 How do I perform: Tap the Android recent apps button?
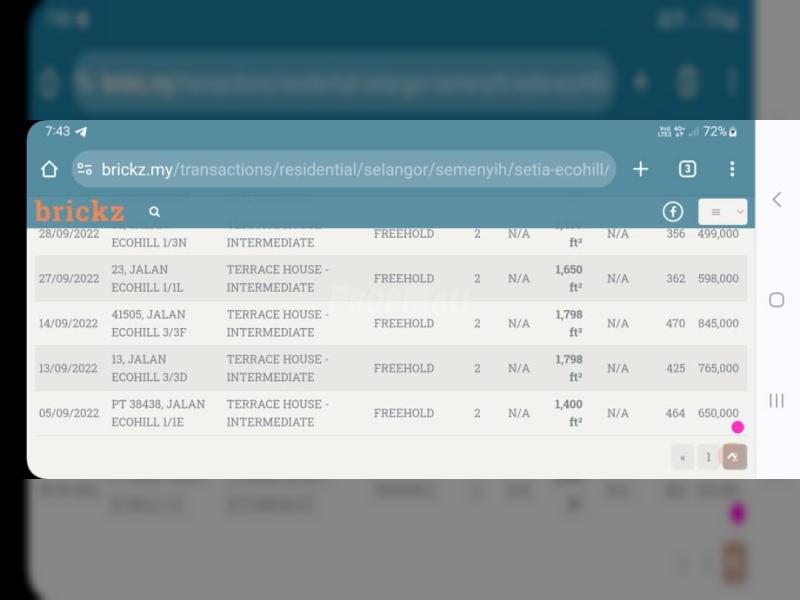(x=777, y=400)
